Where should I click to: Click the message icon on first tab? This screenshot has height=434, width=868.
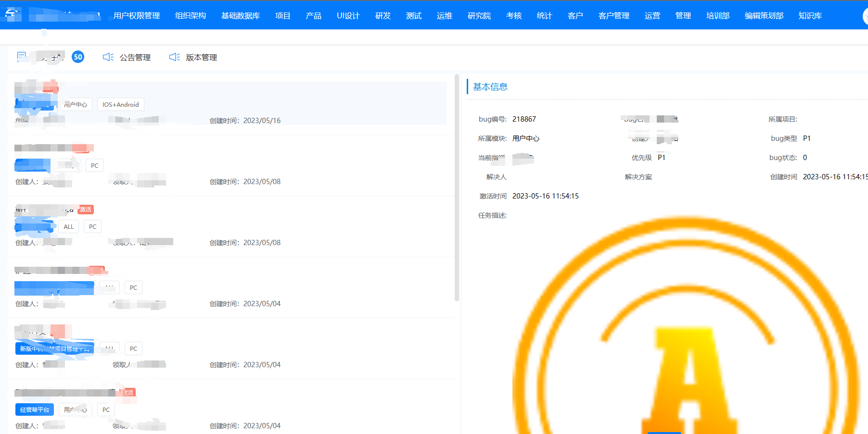(22, 57)
